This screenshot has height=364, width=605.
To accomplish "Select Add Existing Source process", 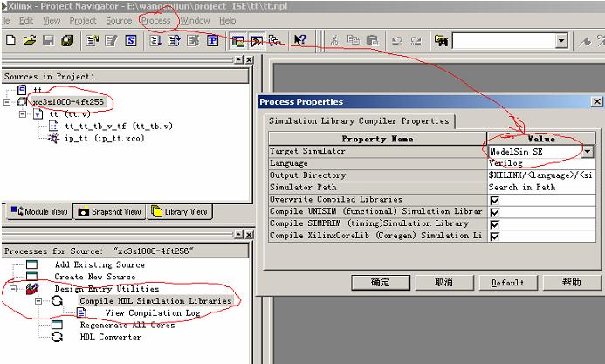I will [100, 264].
